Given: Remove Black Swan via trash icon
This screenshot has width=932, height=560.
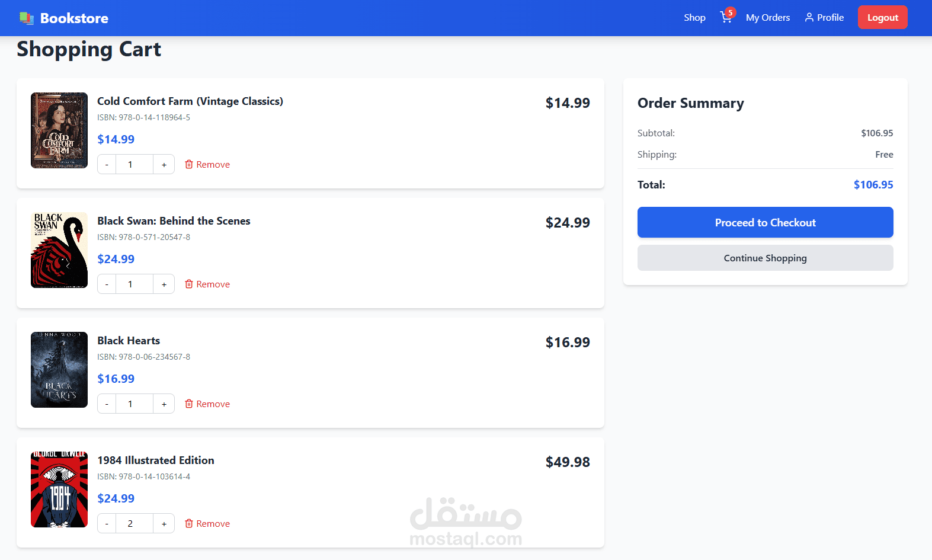Looking at the screenshot, I should [189, 284].
